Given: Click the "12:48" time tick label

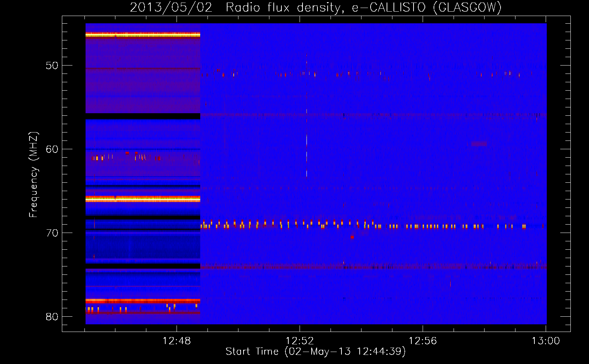Looking at the screenshot, I should 177,341.
